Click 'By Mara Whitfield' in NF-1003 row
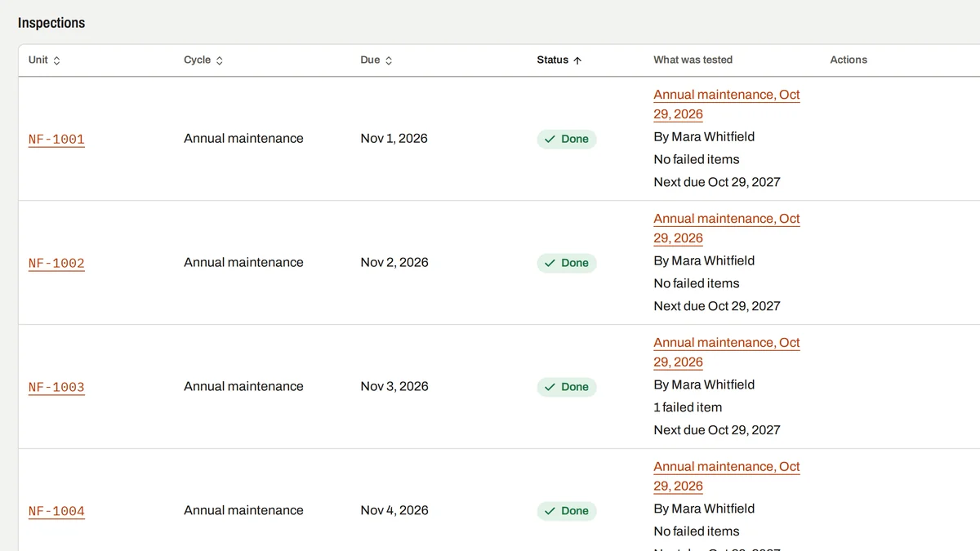 point(704,384)
